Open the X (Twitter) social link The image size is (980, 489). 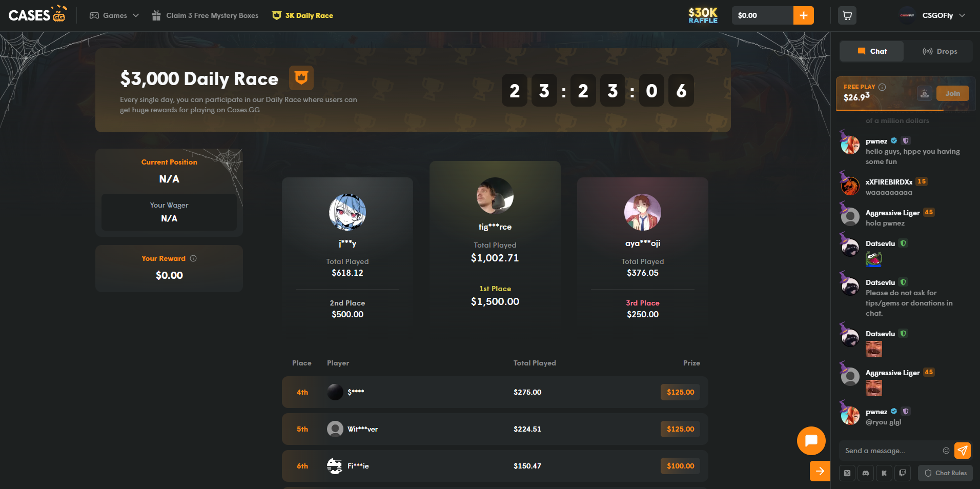click(x=847, y=473)
